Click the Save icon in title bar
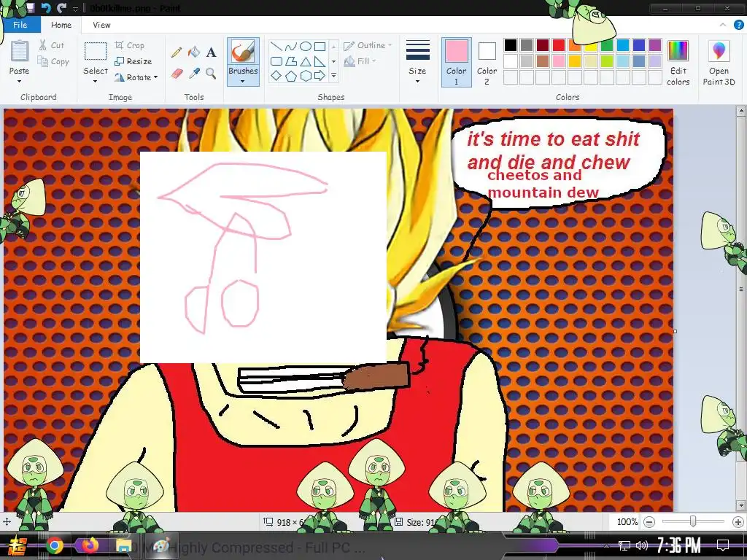 pyautogui.click(x=30, y=7)
